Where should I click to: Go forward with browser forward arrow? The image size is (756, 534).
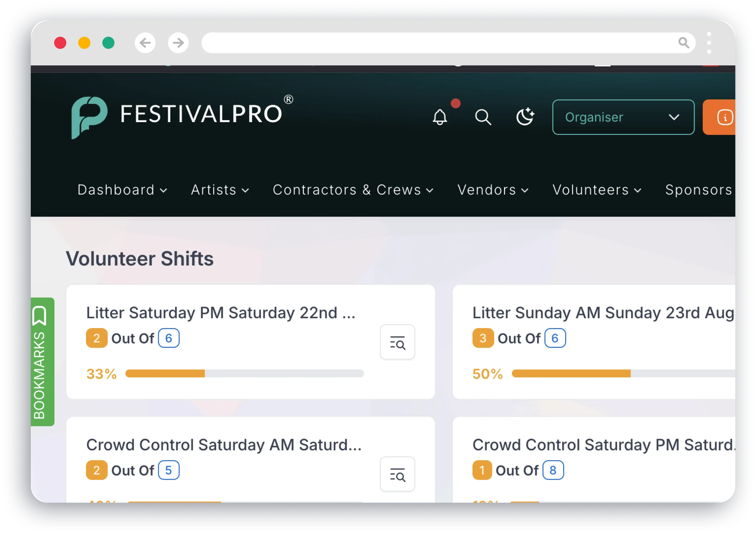(178, 43)
